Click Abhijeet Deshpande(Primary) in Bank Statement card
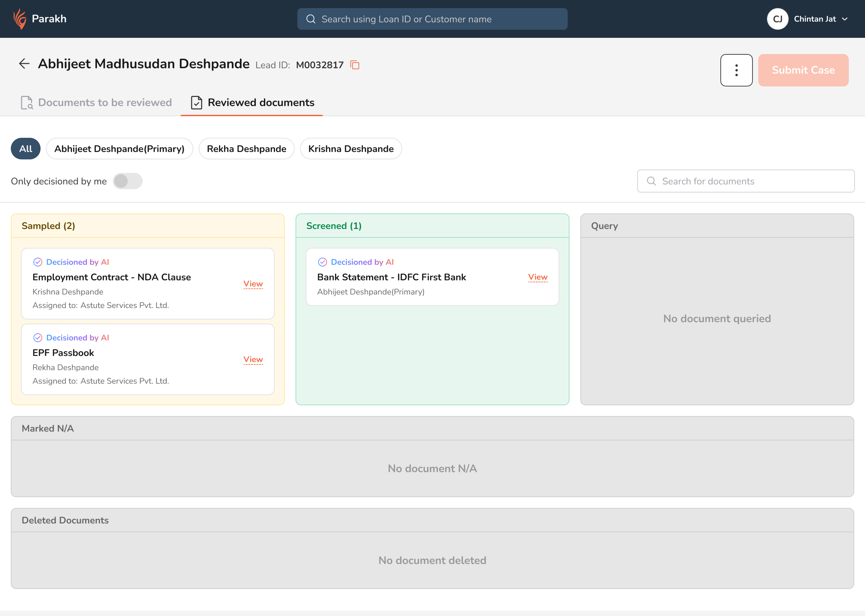Image resolution: width=865 pixels, height=616 pixels. (371, 292)
